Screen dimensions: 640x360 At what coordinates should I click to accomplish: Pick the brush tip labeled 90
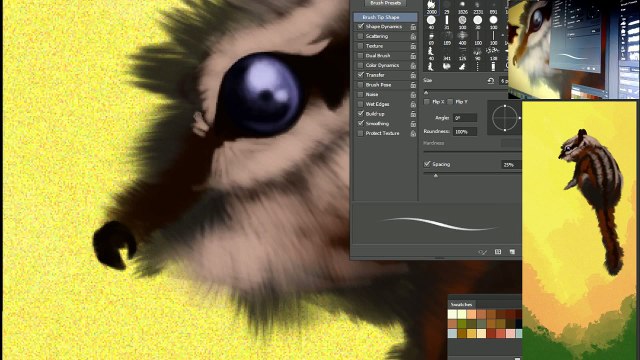point(478,53)
